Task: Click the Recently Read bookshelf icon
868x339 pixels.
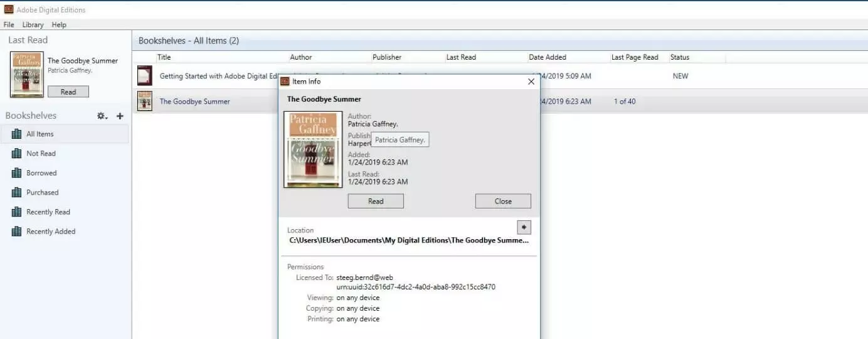Action: (x=16, y=212)
